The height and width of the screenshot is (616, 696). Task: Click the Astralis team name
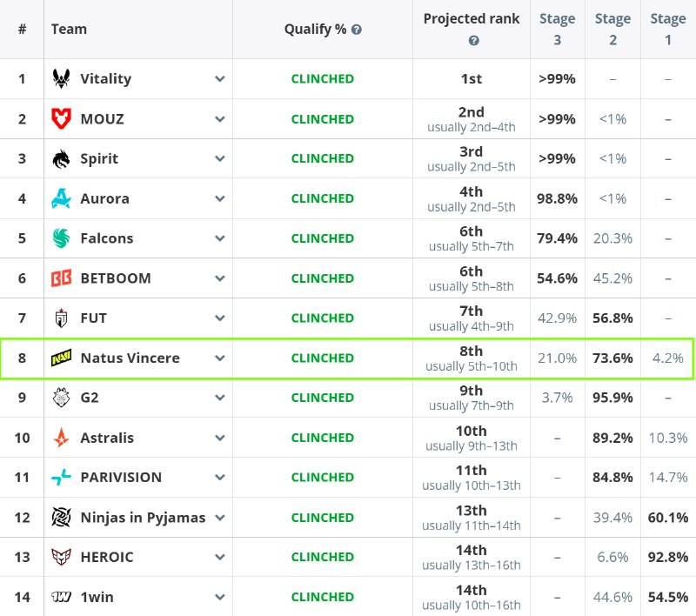(x=107, y=438)
